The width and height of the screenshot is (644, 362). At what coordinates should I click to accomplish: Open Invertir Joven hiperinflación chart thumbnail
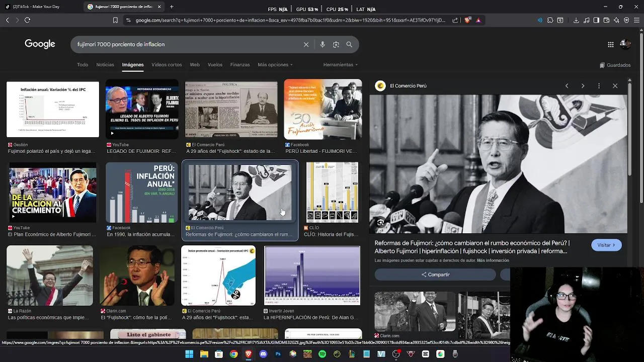[312, 276]
